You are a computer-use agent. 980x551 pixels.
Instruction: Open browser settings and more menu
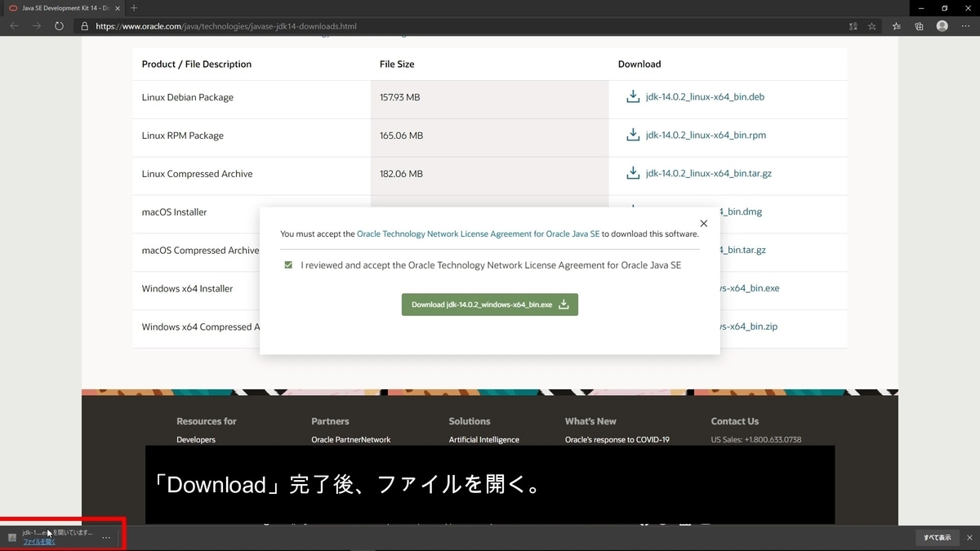coord(966,26)
